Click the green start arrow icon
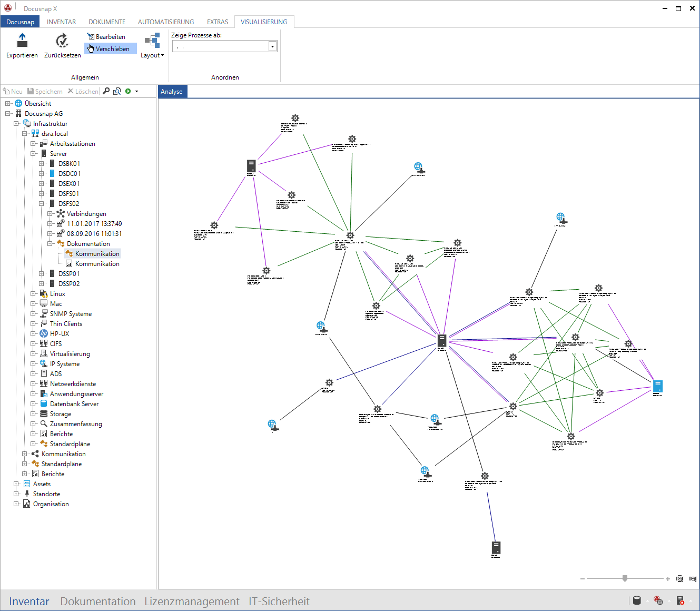The width and height of the screenshot is (700, 611). 128,91
